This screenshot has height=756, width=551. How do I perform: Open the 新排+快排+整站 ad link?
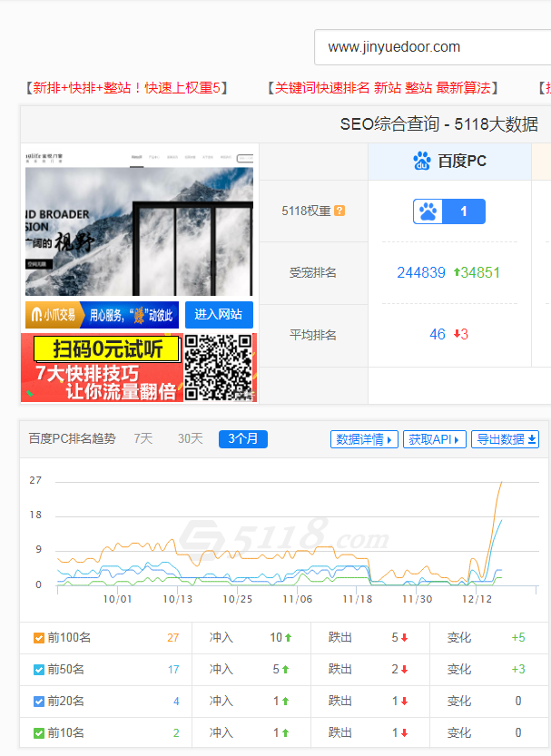coord(127,88)
